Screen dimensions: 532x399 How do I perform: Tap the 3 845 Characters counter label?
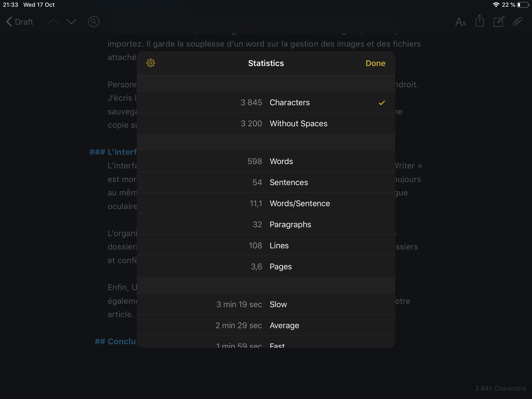point(500,388)
